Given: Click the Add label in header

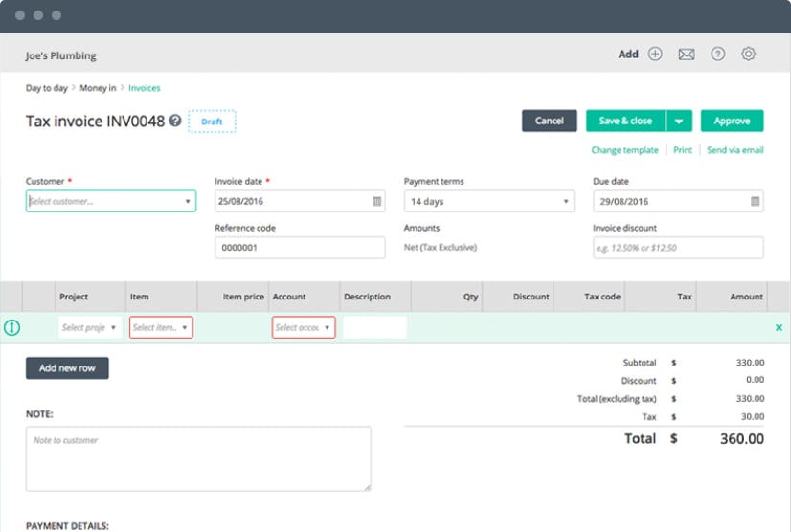Looking at the screenshot, I should point(628,54).
